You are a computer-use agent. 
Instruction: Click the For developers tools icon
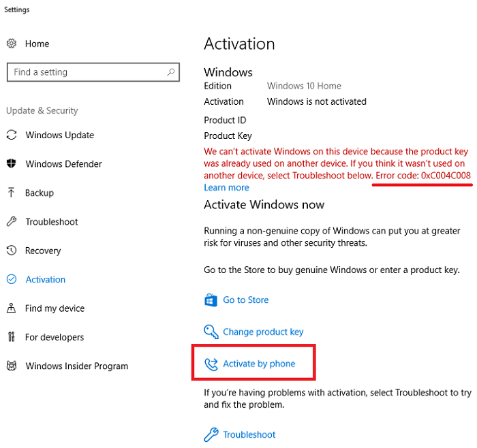[11, 337]
